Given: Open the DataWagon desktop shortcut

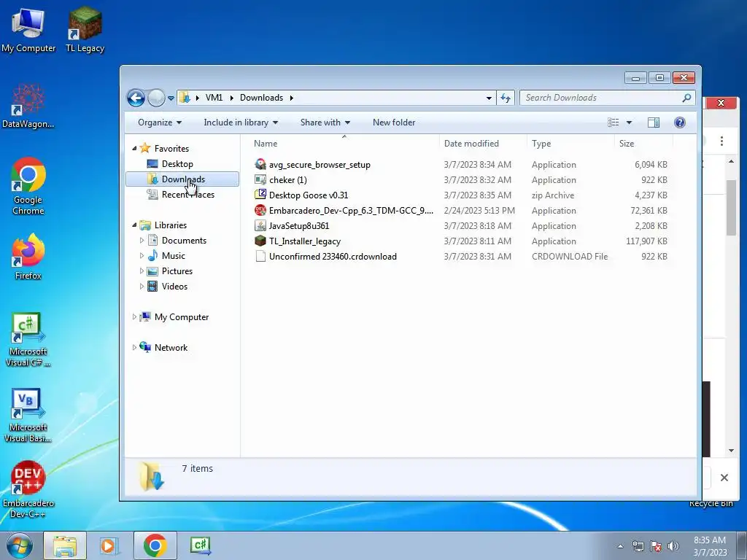Looking at the screenshot, I should click(x=28, y=106).
